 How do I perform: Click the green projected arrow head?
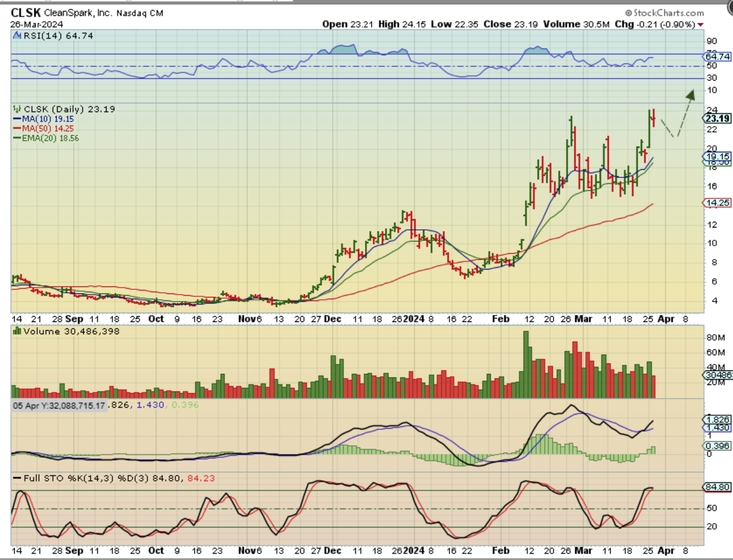pos(690,94)
